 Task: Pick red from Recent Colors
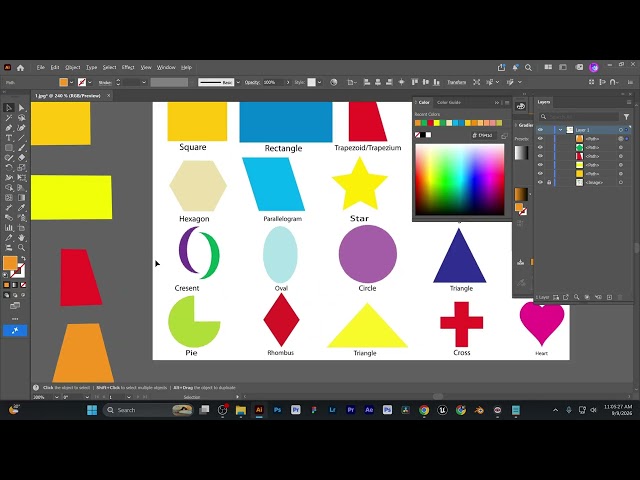pyautogui.click(x=430, y=123)
